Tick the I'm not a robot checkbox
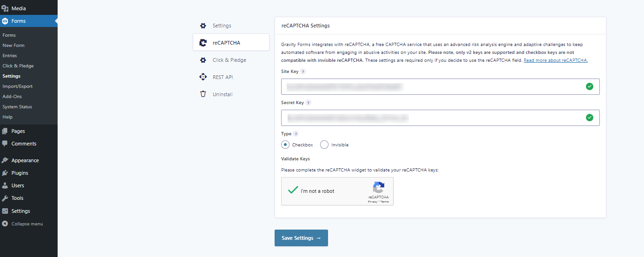This screenshot has width=644, height=257. (293, 191)
